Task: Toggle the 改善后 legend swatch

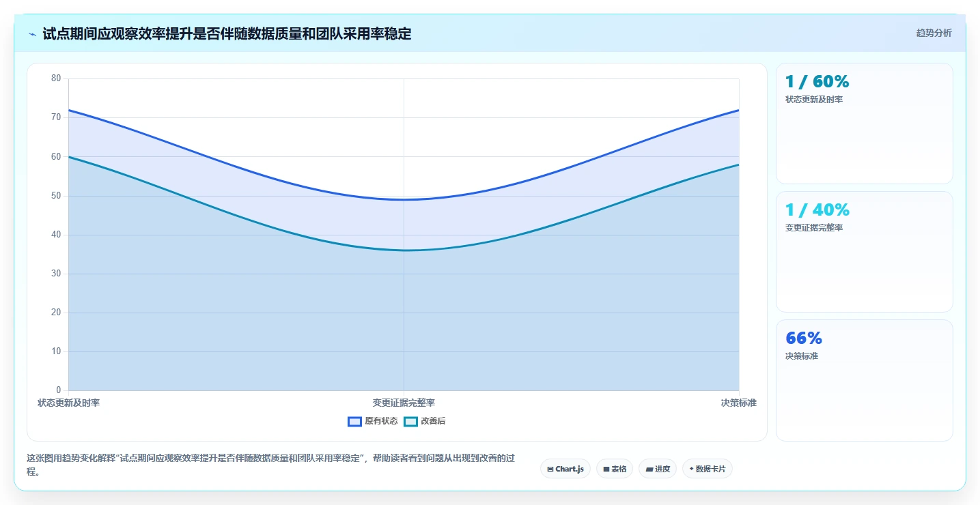Action: point(410,422)
